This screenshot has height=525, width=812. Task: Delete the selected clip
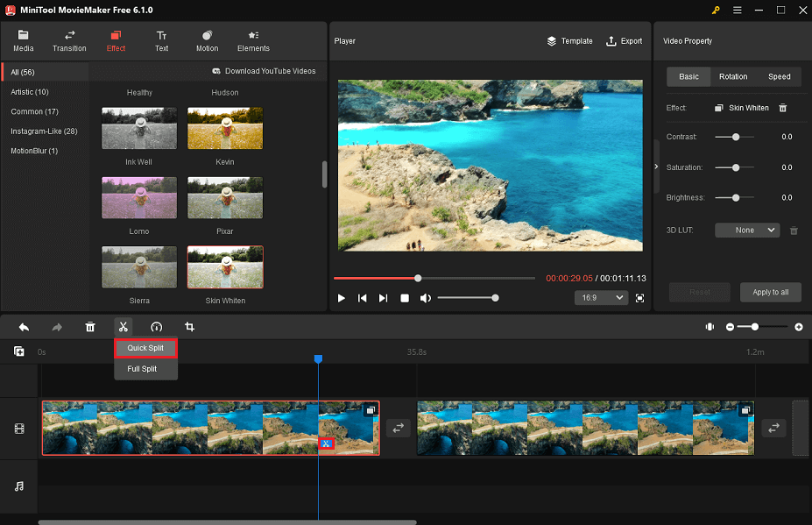[x=90, y=327]
